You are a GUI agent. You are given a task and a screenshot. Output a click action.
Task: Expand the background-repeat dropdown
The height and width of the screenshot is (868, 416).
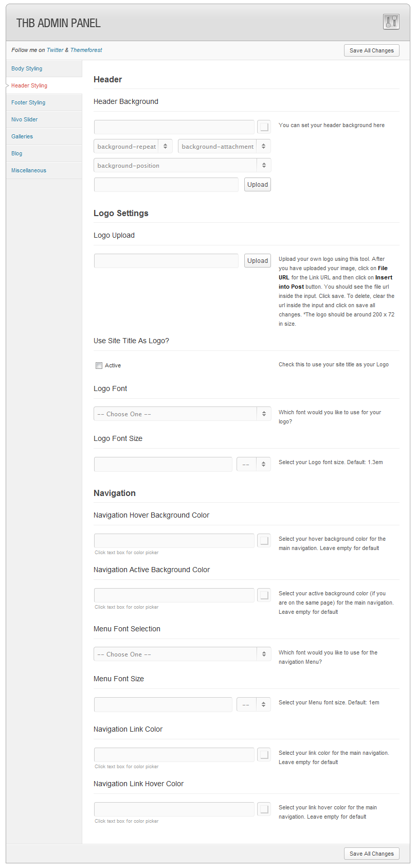click(x=133, y=147)
